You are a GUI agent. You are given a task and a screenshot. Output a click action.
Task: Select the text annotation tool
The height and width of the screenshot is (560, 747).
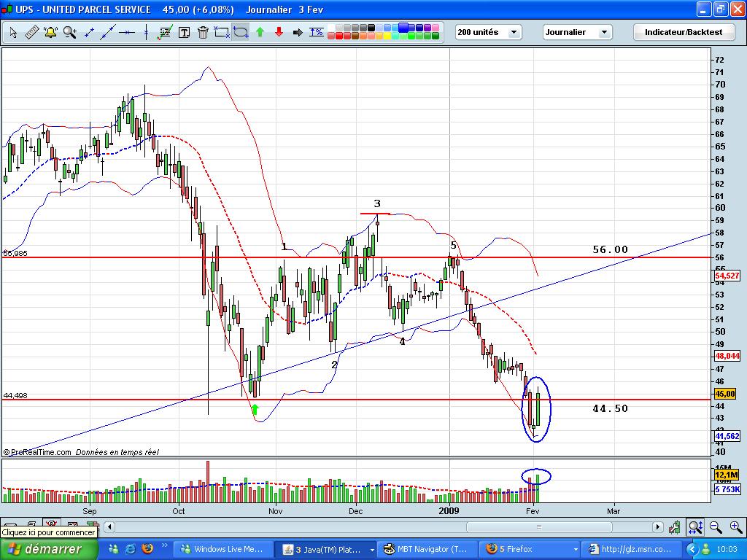pos(184,32)
